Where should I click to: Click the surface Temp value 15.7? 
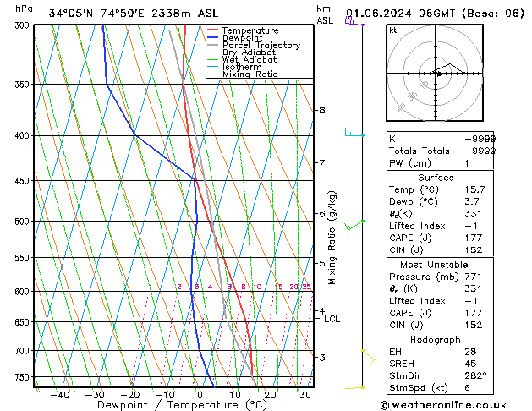pos(474,189)
